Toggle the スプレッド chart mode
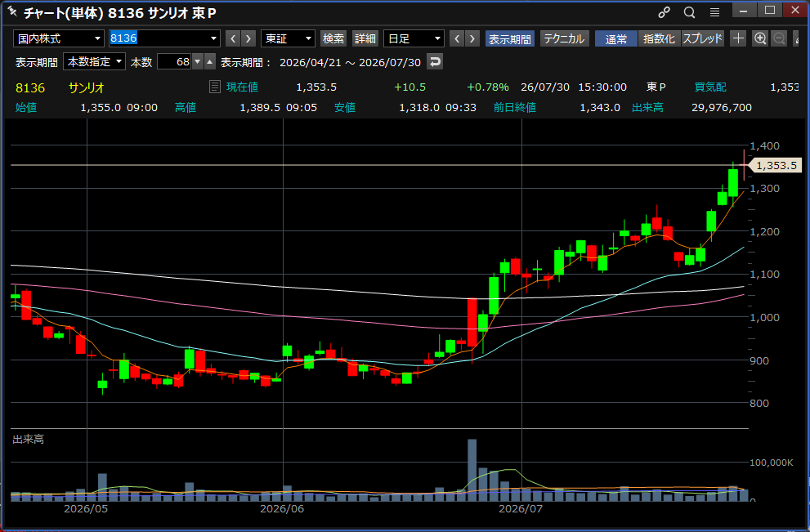The image size is (810, 532). click(x=702, y=38)
